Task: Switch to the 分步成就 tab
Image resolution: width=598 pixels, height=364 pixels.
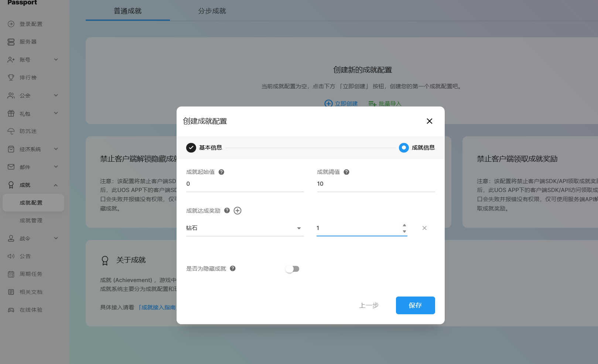Action: click(x=212, y=11)
